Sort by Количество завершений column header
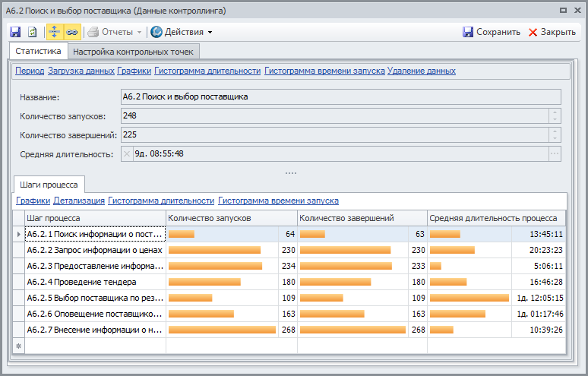This screenshot has height=376, width=588. (362, 218)
